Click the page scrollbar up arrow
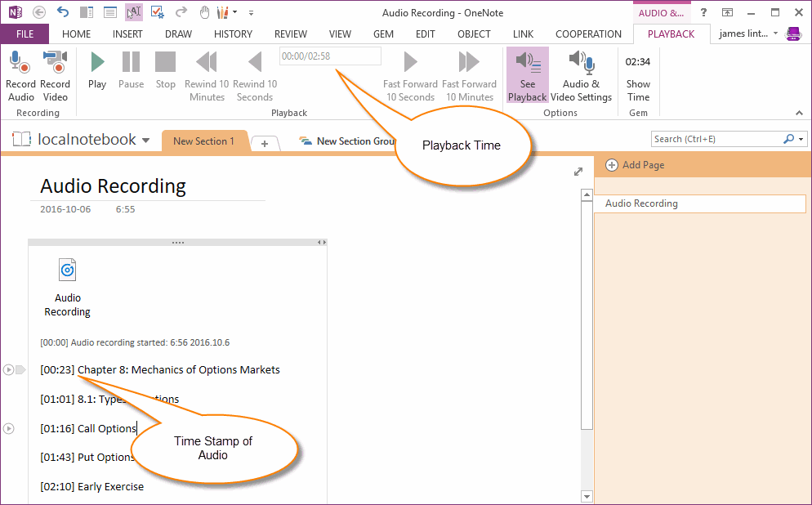812x505 pixels. (x=587, y=194)
